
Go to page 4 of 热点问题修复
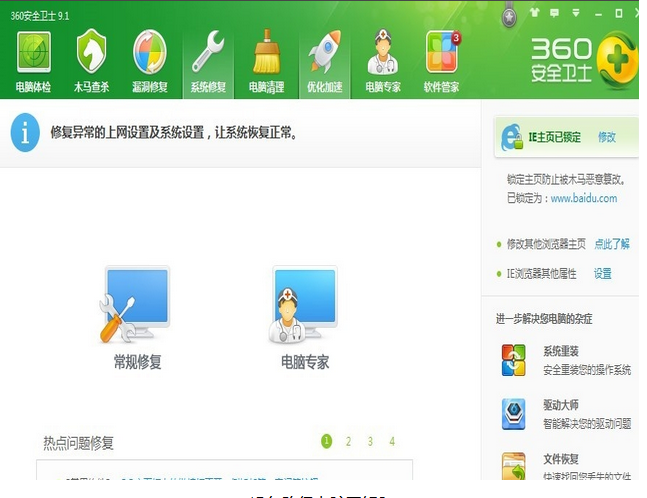392,441
